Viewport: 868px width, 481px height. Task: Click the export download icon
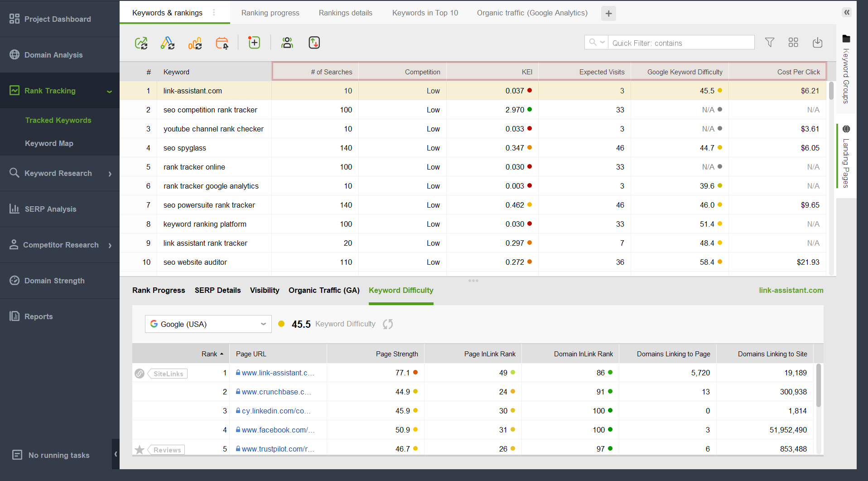pos(817,43)
